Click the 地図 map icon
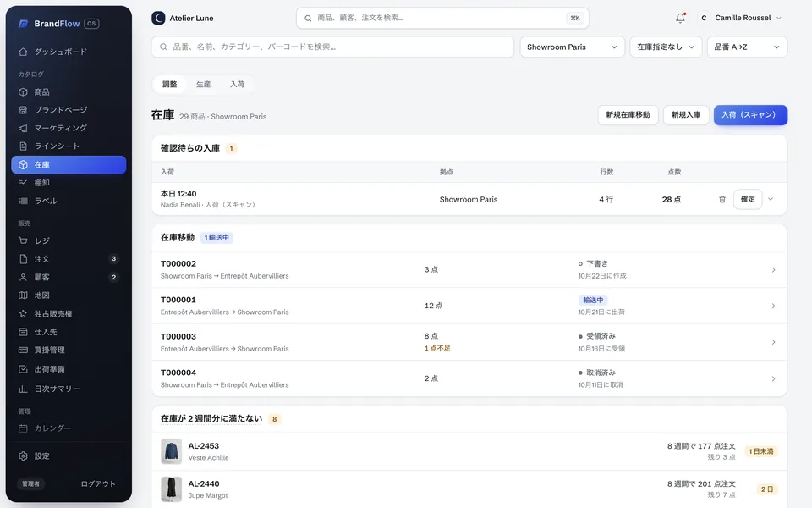The height and width of the screenshot is (508, 812). pos(23,295)
